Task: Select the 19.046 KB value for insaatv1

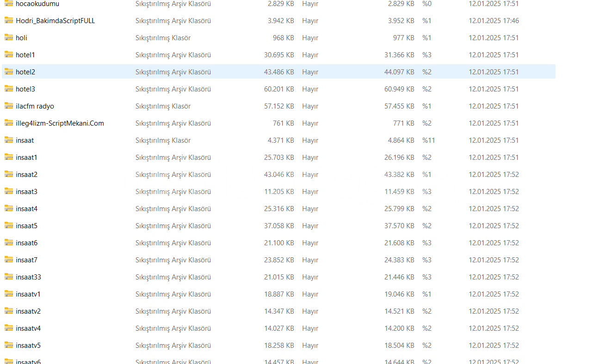Action: pos(399,294)
